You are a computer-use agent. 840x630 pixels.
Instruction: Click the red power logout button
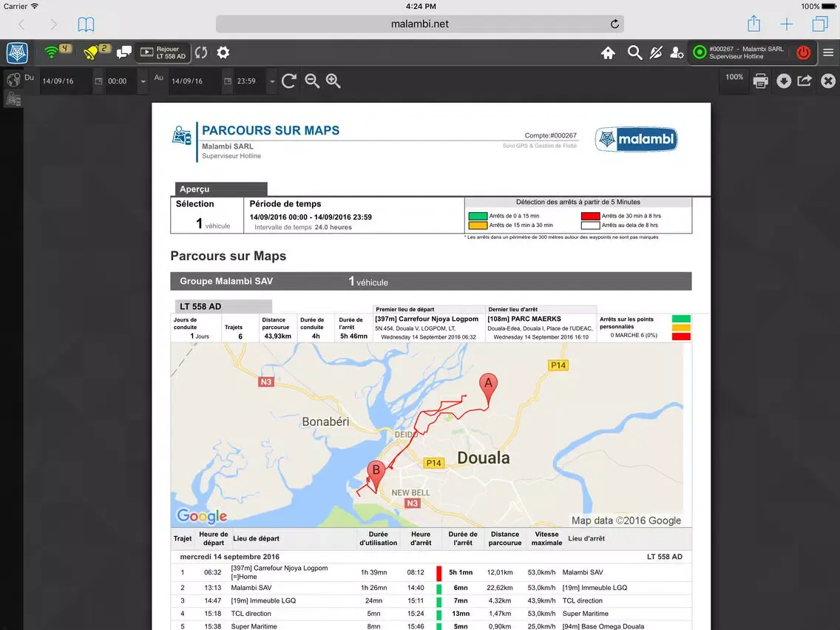click(x=803, y=52)
